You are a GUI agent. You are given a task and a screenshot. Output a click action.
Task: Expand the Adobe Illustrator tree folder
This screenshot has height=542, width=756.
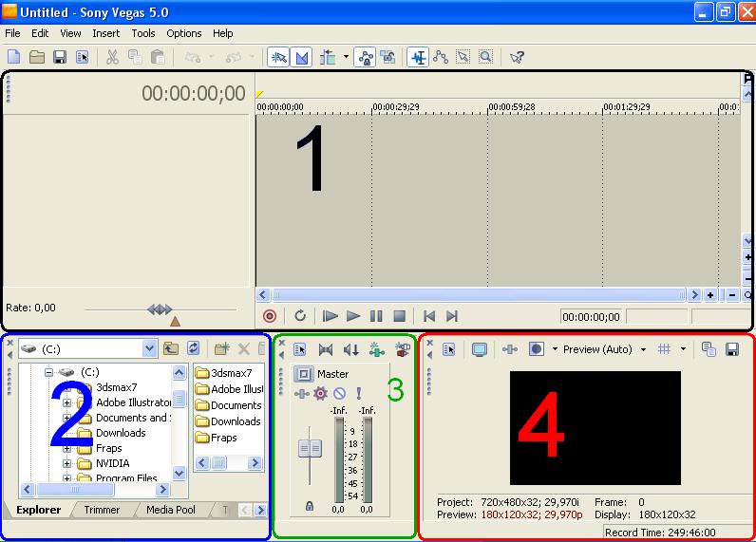coord(67,402)
